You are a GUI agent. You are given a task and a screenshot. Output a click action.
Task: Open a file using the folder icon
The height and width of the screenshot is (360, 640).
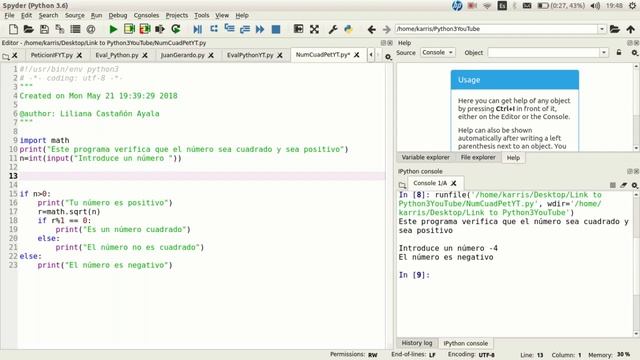click(28, 29)
